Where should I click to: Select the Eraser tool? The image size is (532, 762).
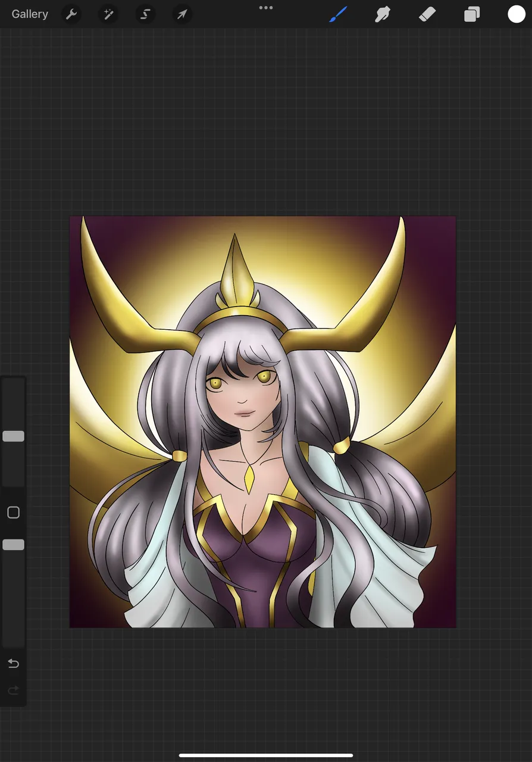pos(427,14)
